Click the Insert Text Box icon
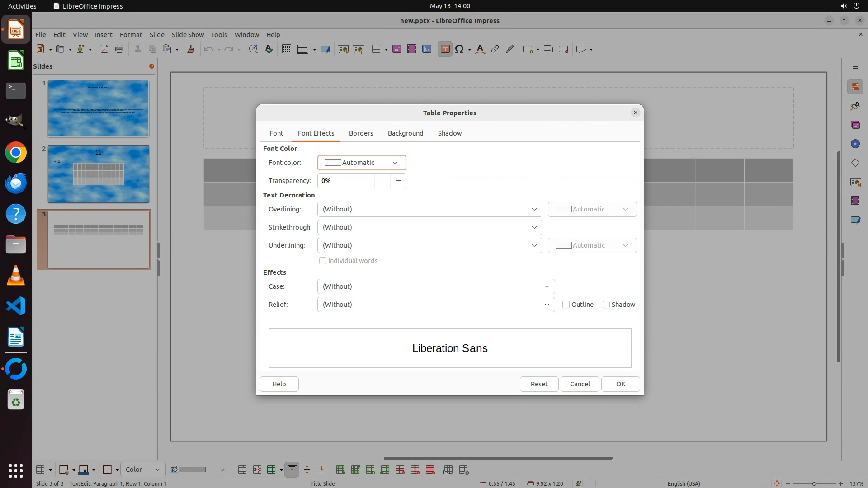Screen dimensions: 868x488 (445, 49)
